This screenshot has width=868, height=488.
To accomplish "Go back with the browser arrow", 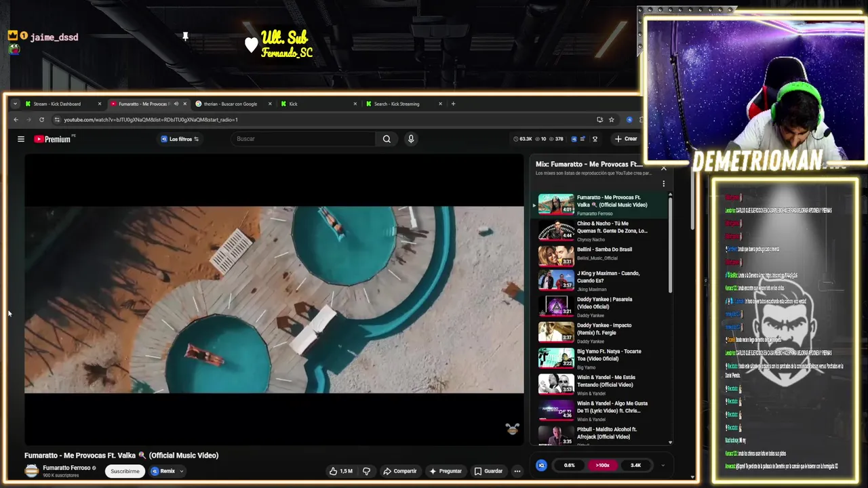I will tap(16, 120).
